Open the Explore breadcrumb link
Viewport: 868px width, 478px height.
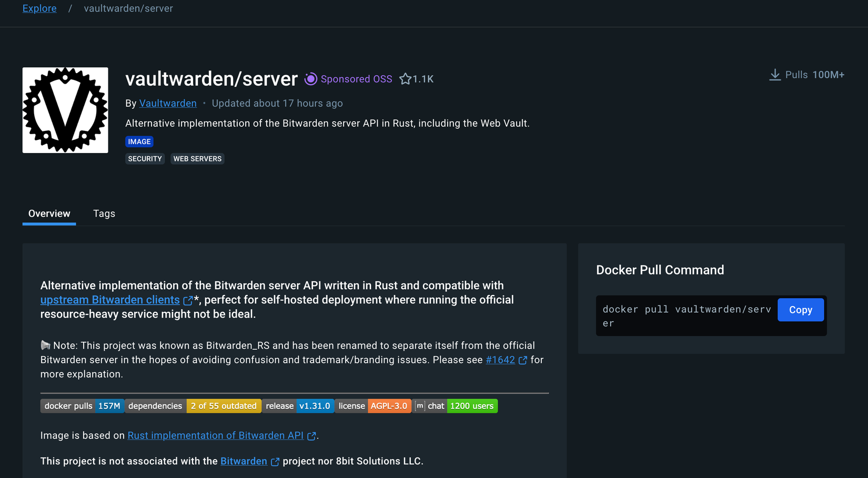pos(39,8)
